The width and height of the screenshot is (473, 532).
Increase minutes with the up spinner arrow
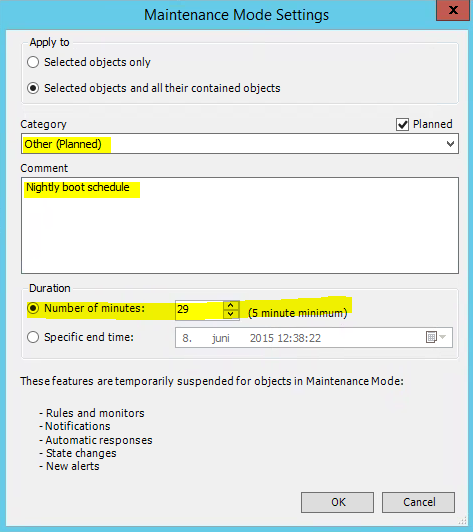tap(231, 305)
